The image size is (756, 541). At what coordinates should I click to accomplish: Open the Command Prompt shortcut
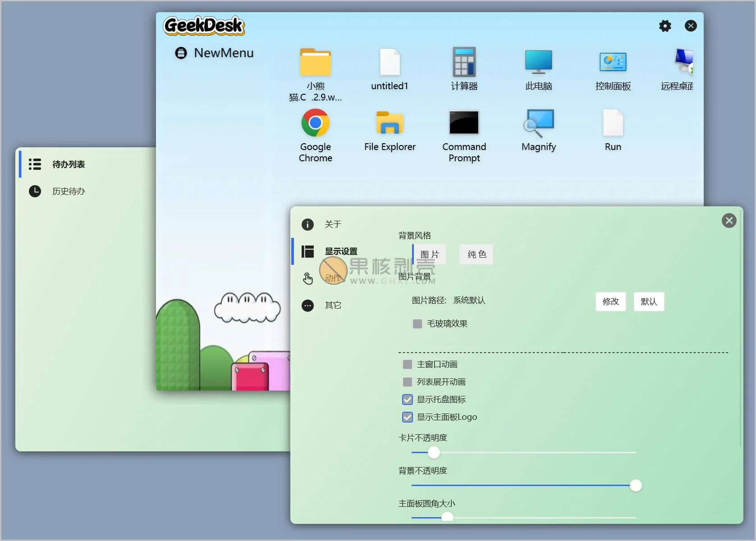(464, 123)
